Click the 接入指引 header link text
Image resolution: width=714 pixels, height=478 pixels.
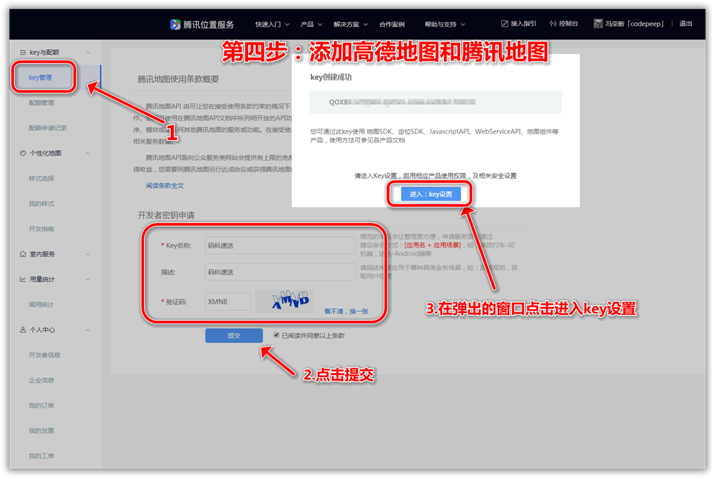(523, 24)
